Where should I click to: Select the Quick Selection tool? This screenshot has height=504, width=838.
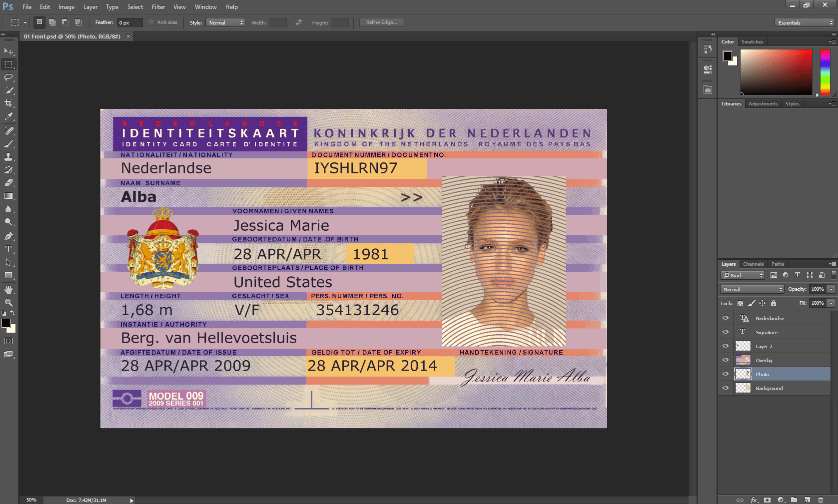pos(8,90)
